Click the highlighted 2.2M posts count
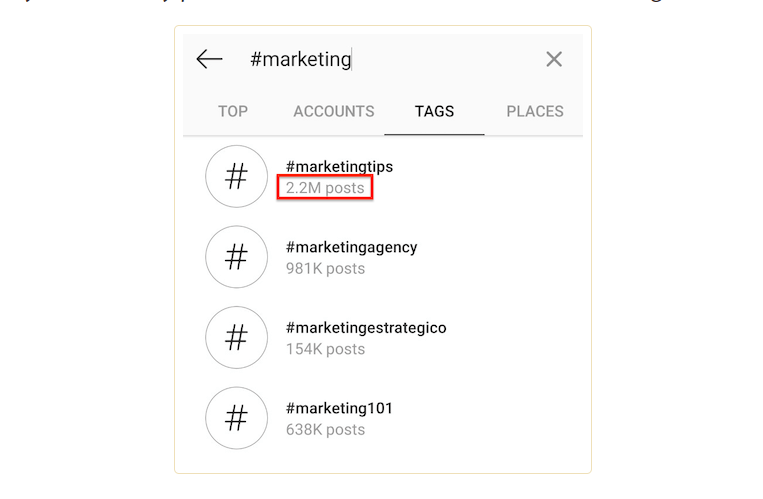The height and width of the screenshot is (499, 763). [325, 188]
